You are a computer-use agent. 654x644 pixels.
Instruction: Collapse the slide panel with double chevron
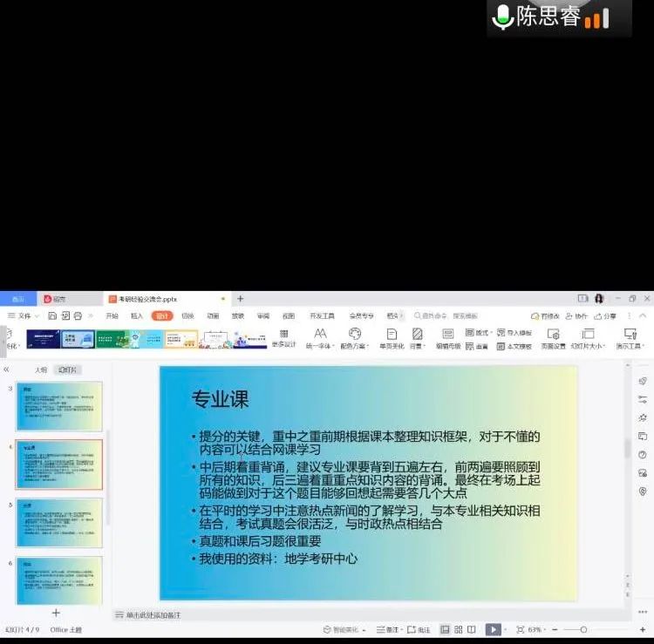tap(6, 369)
